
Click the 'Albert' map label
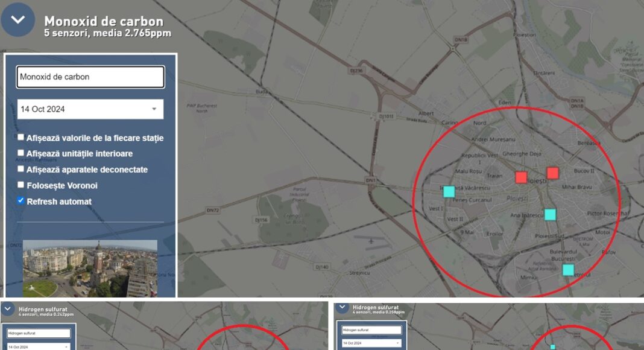tap(426, 113)
